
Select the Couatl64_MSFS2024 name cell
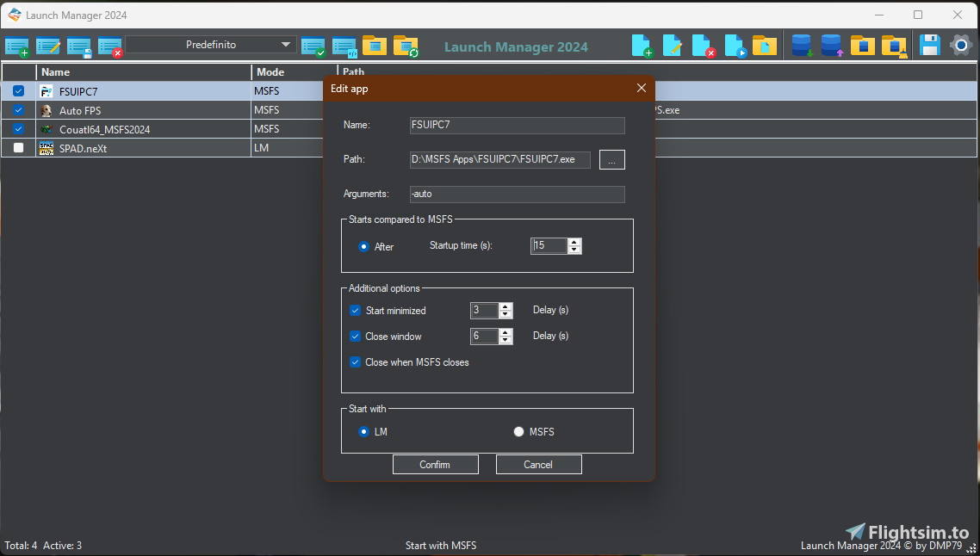[144, 129]
